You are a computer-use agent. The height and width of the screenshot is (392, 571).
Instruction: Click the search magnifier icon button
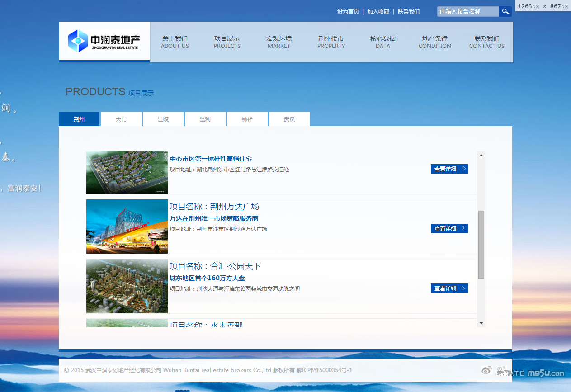(505, 12)
